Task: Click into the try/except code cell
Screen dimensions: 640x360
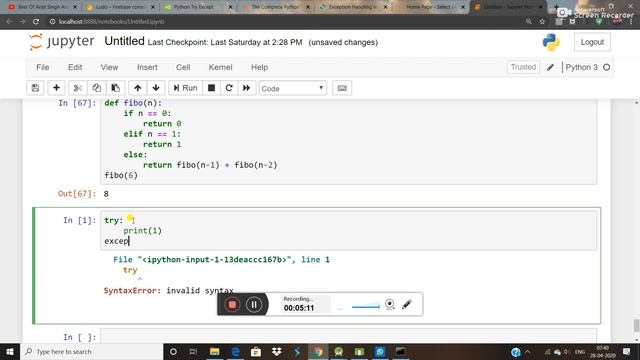Action: coord(349,231)
